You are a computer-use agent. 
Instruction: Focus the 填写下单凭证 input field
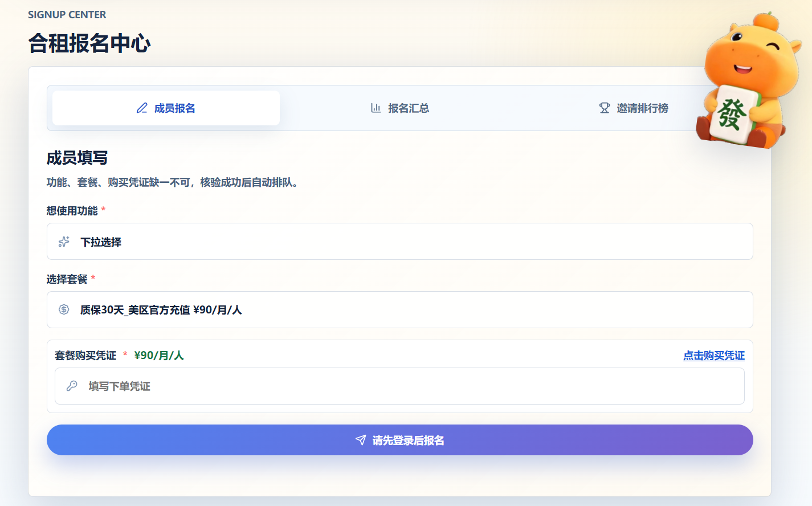pos(400,386)
